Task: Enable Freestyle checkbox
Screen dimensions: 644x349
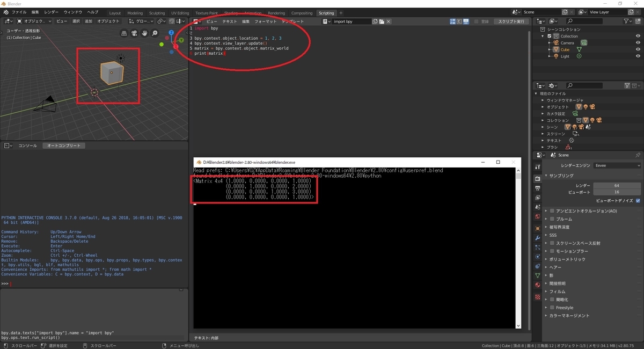Action: click(x=552, y=308)
